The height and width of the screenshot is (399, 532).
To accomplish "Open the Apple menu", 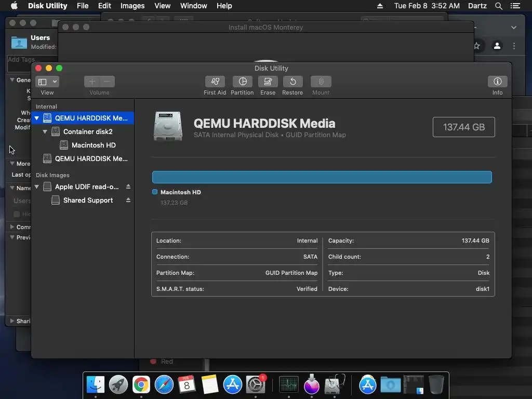I will tap(14, 6).
